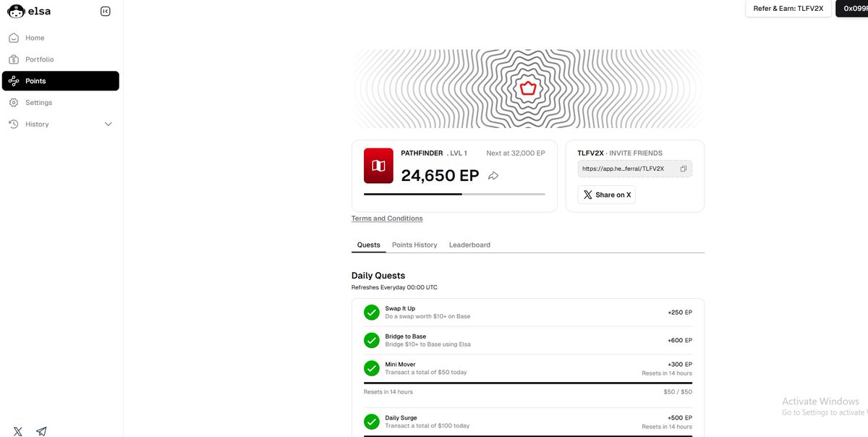
Task: Click the Points nodes icon
Action: click(x=14, y=81)
